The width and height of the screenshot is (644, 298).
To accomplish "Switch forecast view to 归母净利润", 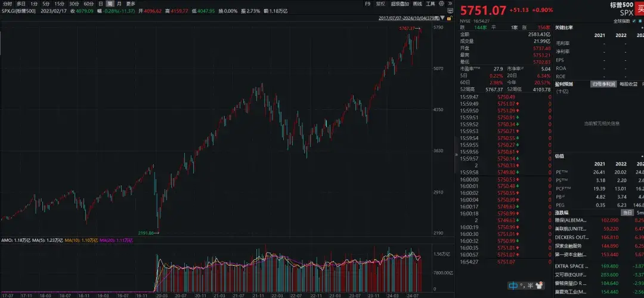I will tap(604, 84).
